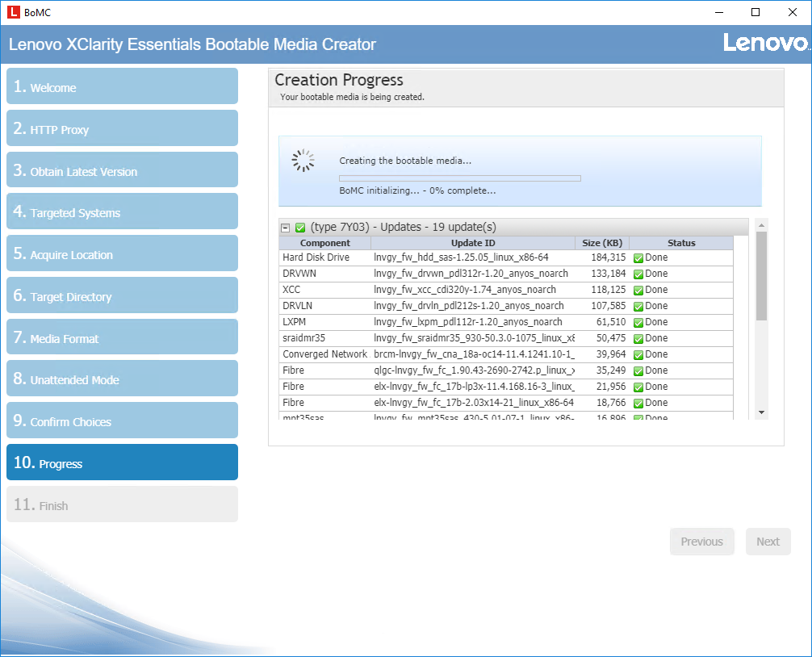This screenshot has width=812, height=657.
Task: Click the Done status icon for DRVWN
Action: click(x=638, y=274)
